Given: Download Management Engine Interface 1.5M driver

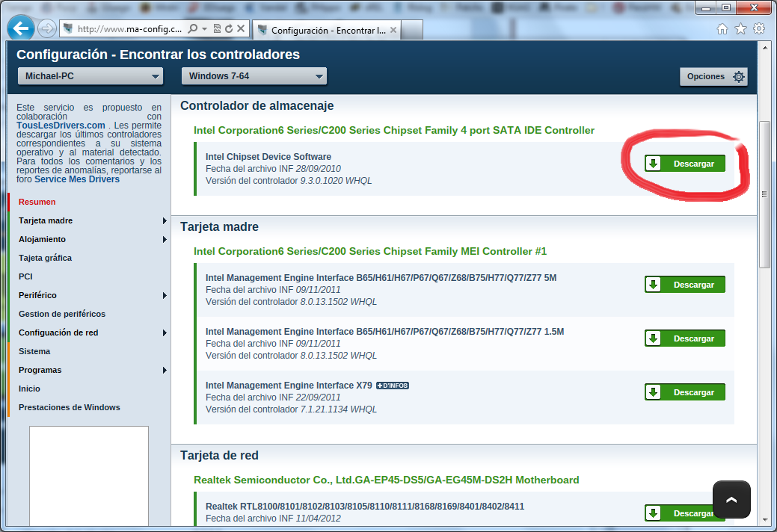Looking at the screenshot, I should [x=685, y=338].
